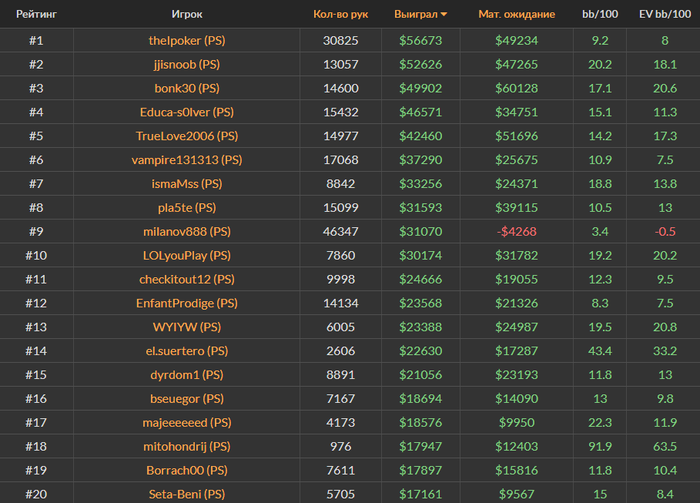Click checkitout12 (PS) player link
The height and width of the screenshot is (503, 700).
187,279
